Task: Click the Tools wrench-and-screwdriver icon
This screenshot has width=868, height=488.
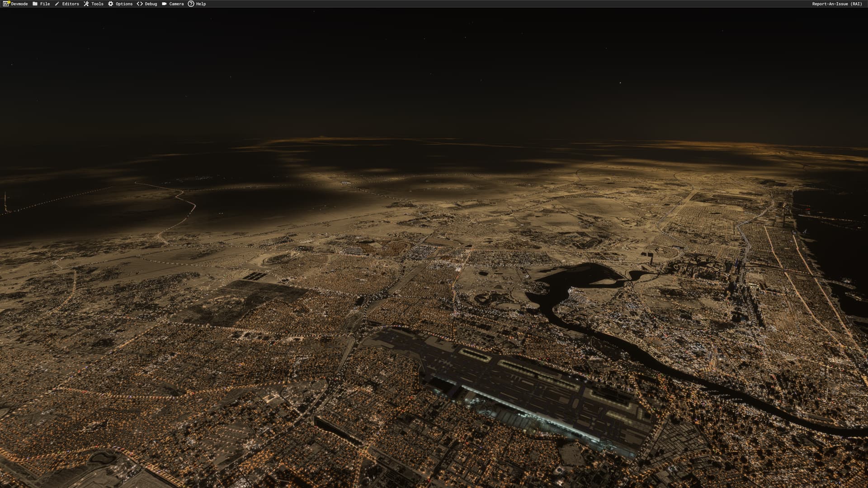Action: pos(86,4)
